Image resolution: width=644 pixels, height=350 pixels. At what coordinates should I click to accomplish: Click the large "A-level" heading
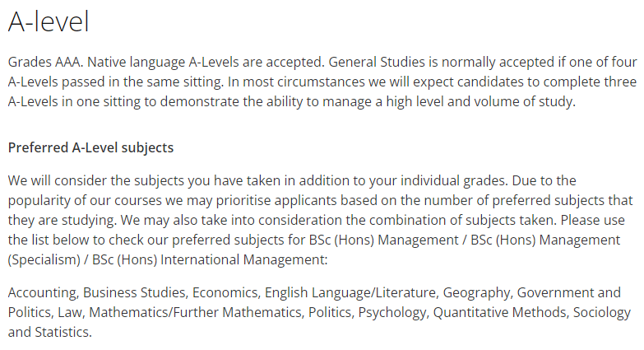coord(49,22)
